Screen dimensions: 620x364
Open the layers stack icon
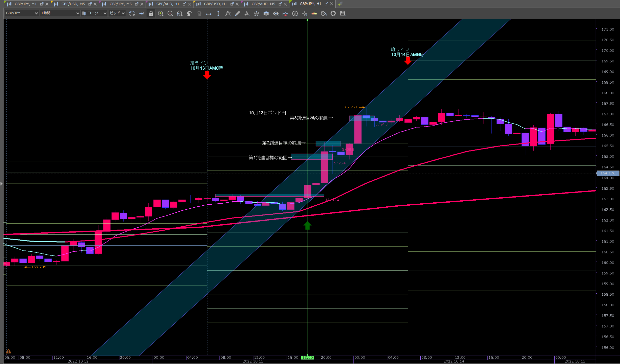point(266,14)
